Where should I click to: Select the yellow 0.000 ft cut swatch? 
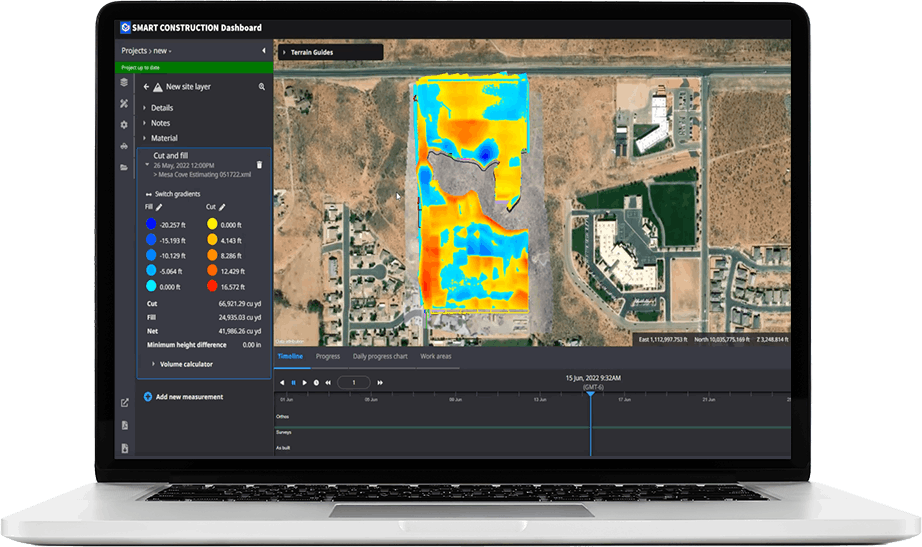(x=212, y=224)
